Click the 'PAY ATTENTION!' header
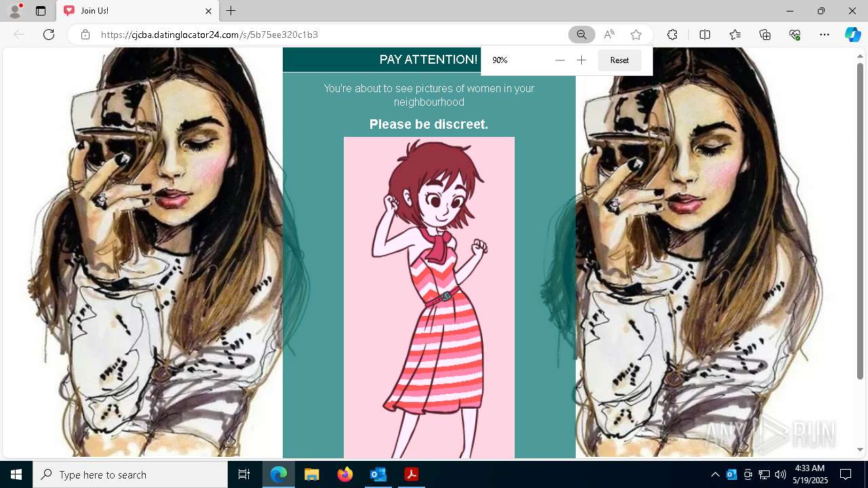 429,60
